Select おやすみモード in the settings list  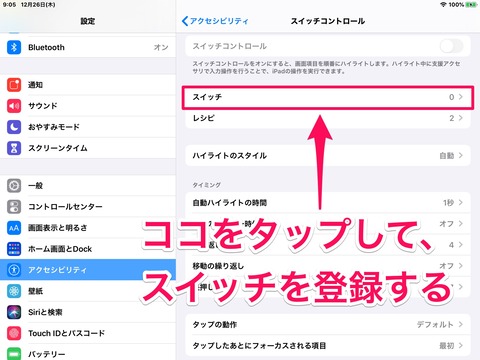pos(88,127)
